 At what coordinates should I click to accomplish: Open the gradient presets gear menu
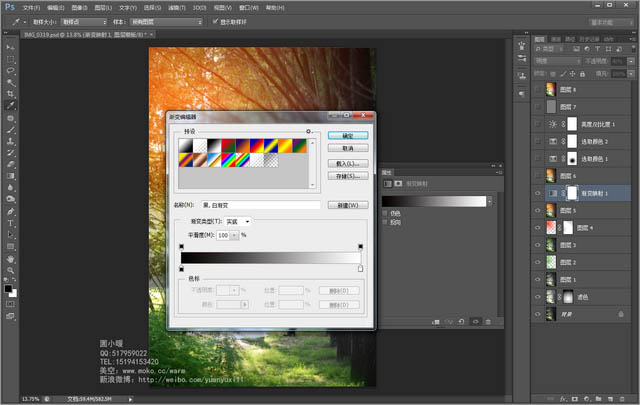click(x=309, y=131)
